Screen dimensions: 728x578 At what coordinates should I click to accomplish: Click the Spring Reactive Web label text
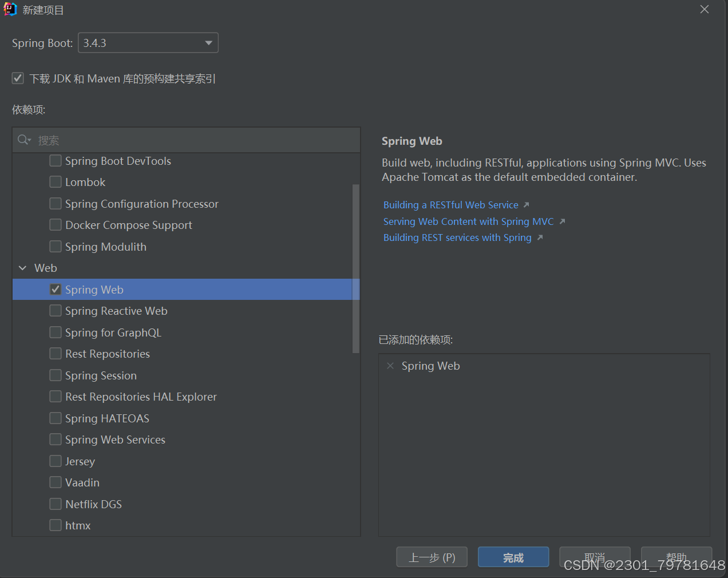pos(116,311)
